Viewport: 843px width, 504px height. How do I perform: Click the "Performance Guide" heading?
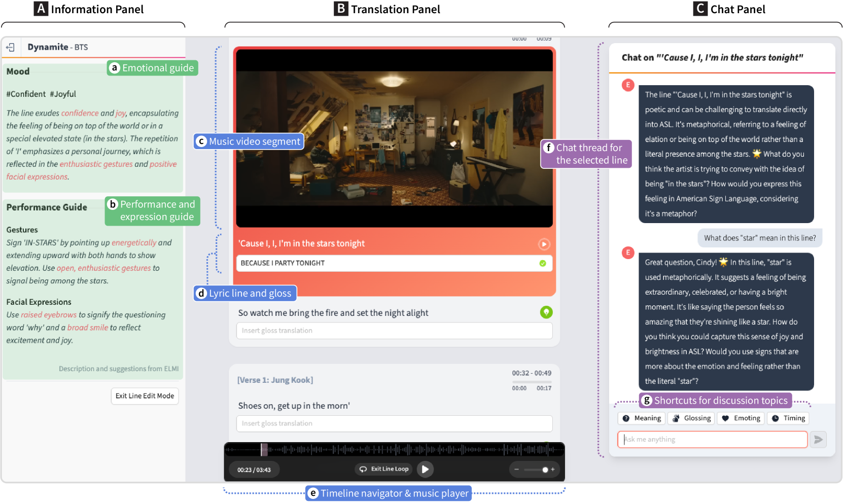coord(47,207)
